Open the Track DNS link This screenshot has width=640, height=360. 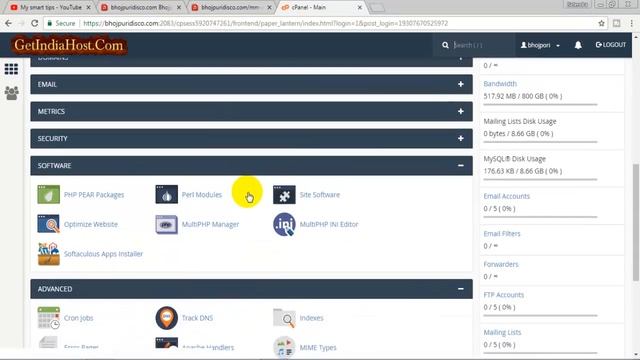click(x=197, y=318)
